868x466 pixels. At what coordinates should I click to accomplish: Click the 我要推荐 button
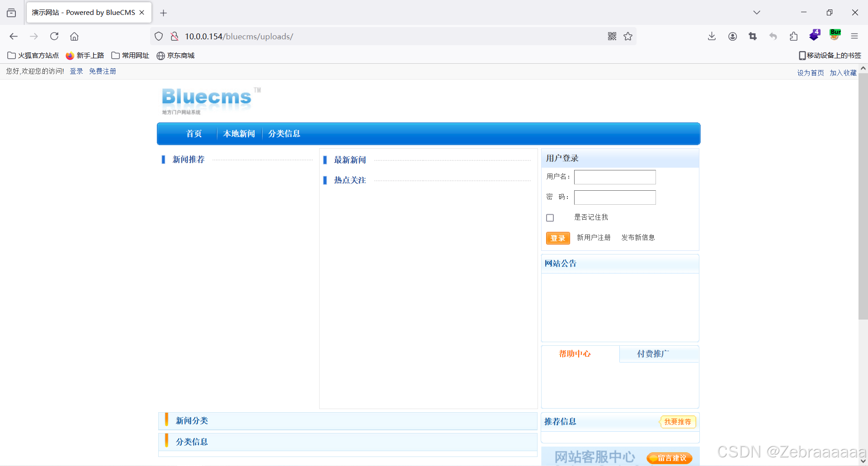pyautogui.click(x=678, y=422)
